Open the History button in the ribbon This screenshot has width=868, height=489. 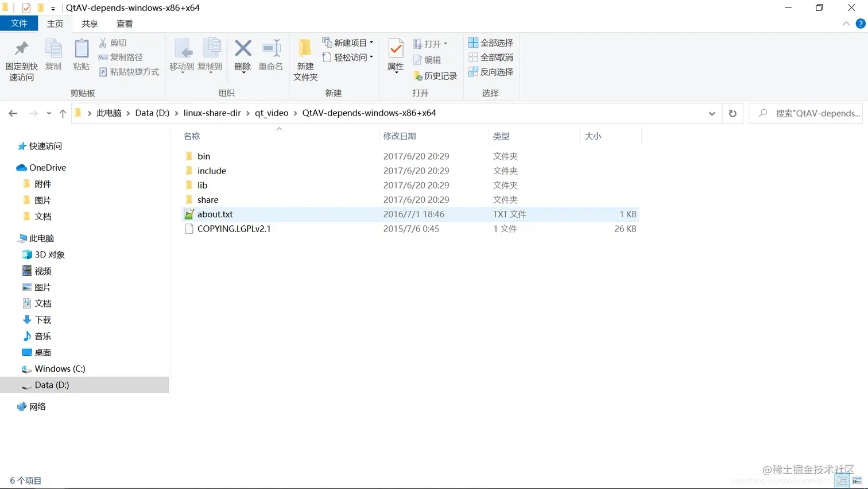[435, 76]
